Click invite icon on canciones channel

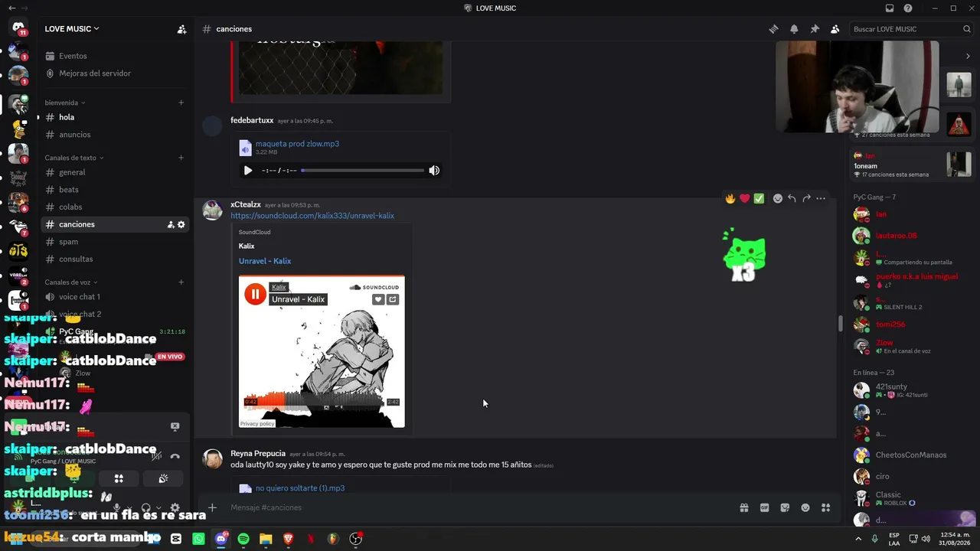pyautogui.click(x=171, y=224)
